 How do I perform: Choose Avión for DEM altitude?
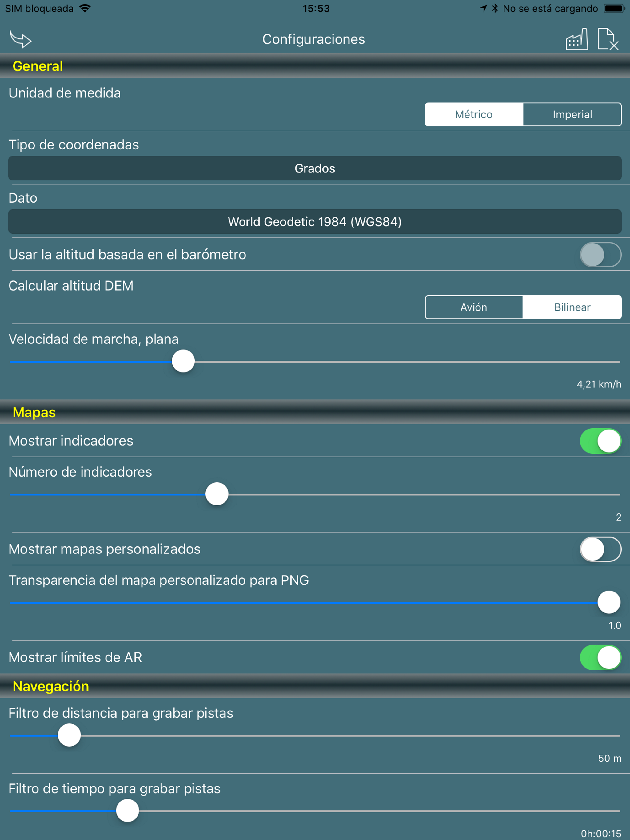pos(473,307)
